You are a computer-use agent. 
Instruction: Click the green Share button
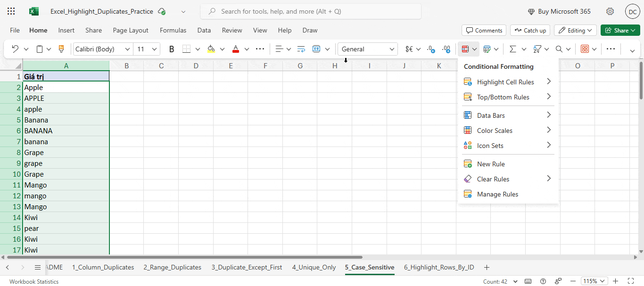click(620, 30)
